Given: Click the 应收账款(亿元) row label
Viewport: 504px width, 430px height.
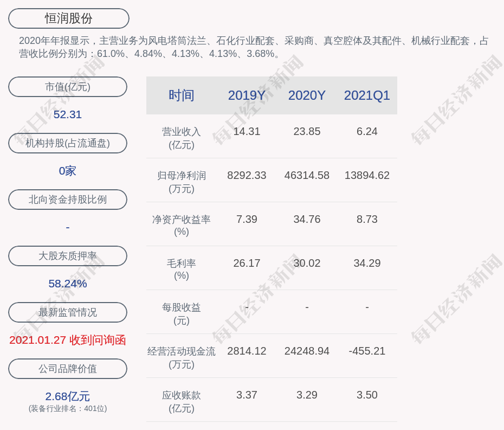Looking at the screenshot, I should 182,401.
